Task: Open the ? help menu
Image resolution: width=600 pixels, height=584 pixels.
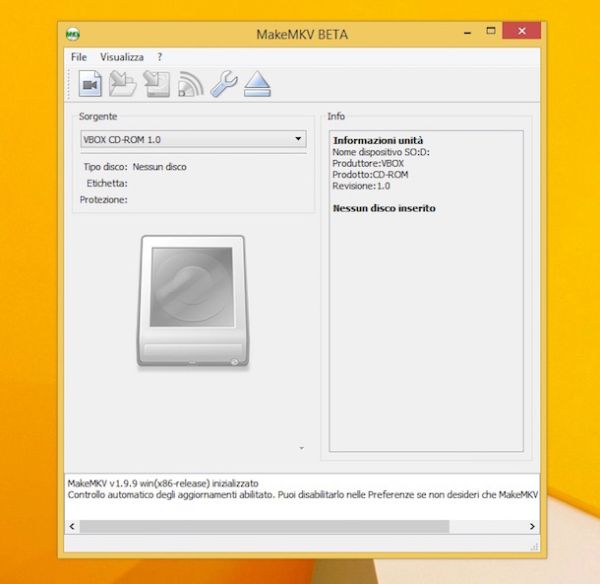Action: (x=159, y=58)
